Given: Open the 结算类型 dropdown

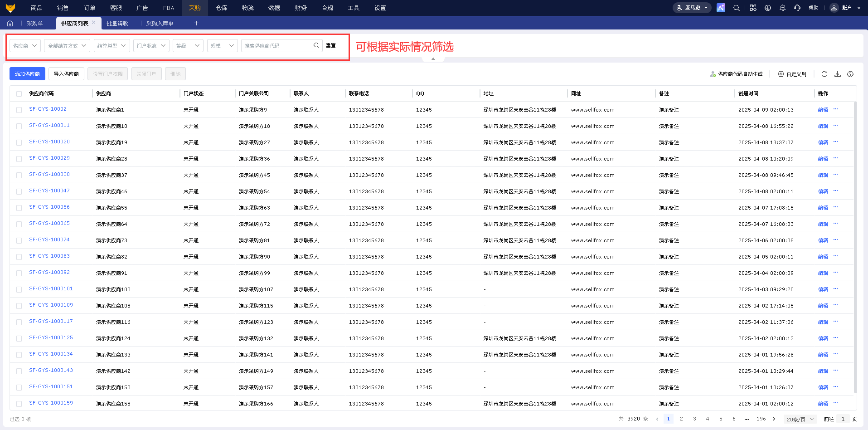Looking at the screenshot, I should [112, 45].
